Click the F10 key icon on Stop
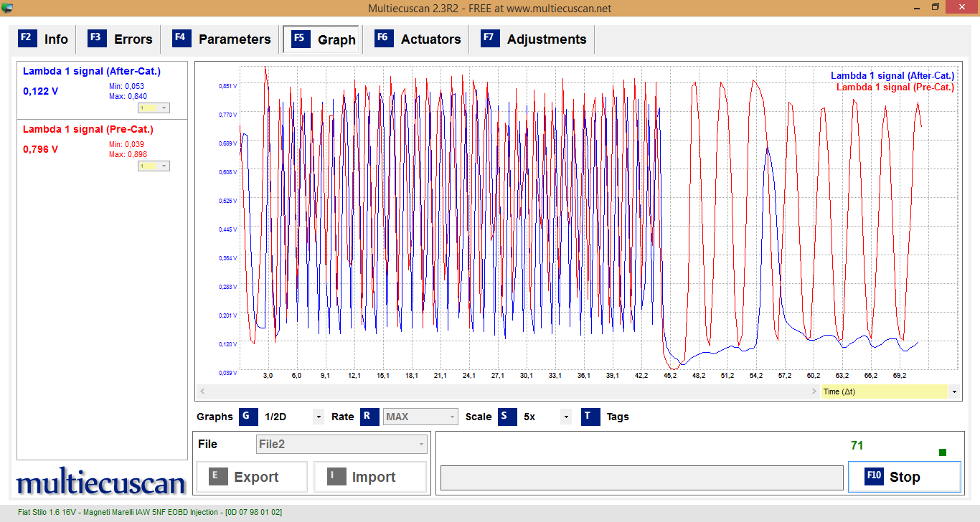Image resolution: width=980 pixels, height=522 pixels. [x=874, y=476]
